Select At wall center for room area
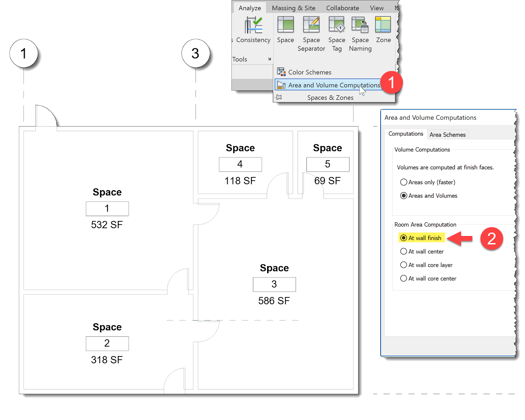 404,251
